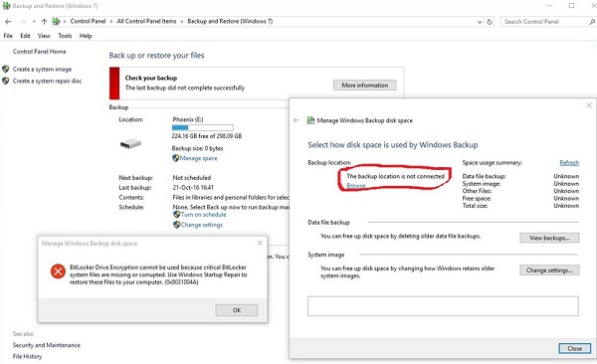Click the red error icon in dialog
Screen dimensions: 597x364
(x=58, y=272)
